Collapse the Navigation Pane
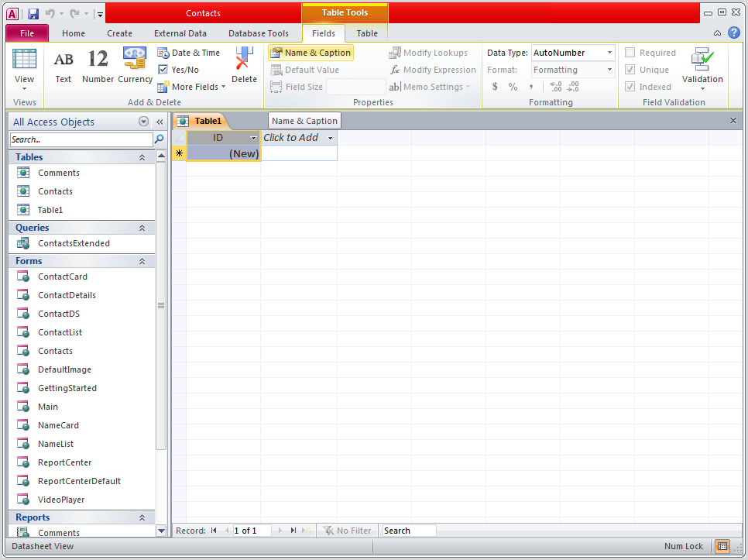This screenshot has width=748, height=560. click(160, 122)
